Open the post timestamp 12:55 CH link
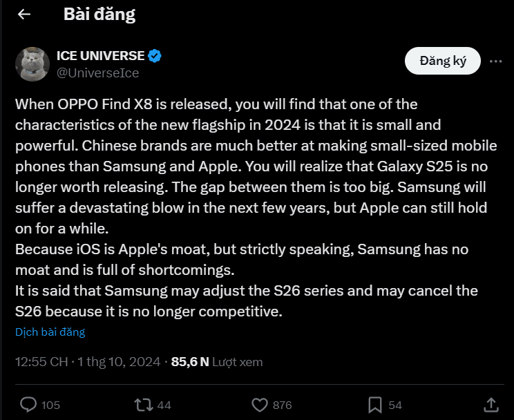Image resolution: width=514 pixels, height=420 pixels. [41, 362]
